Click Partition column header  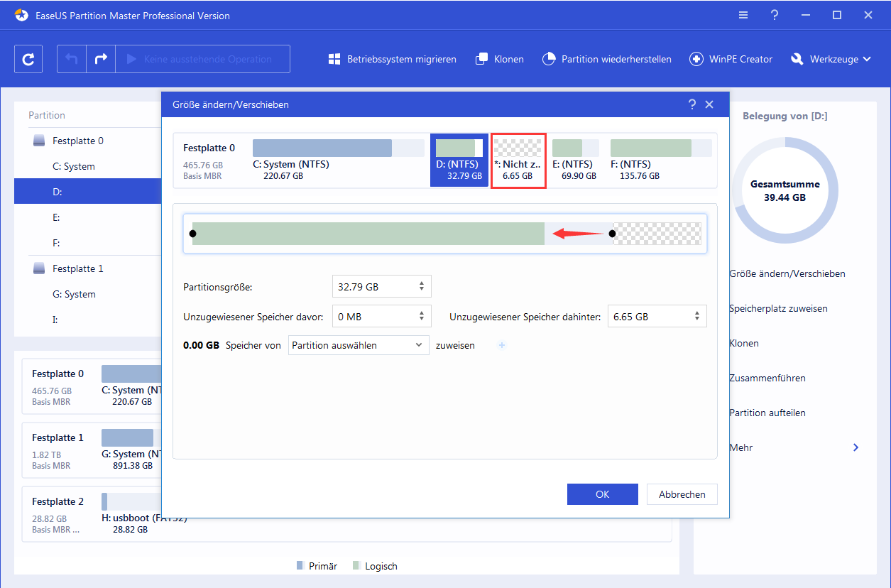click(47, 115)
